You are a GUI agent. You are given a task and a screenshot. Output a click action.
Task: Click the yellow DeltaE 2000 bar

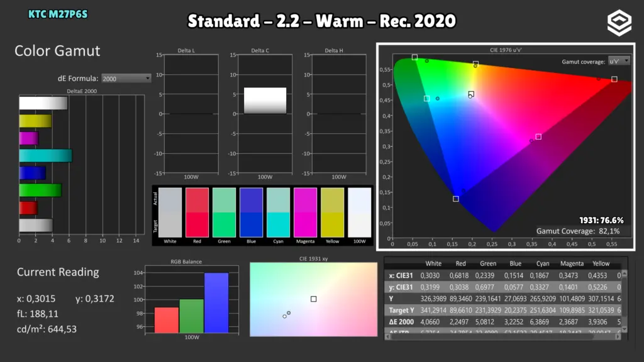[35, 121]
